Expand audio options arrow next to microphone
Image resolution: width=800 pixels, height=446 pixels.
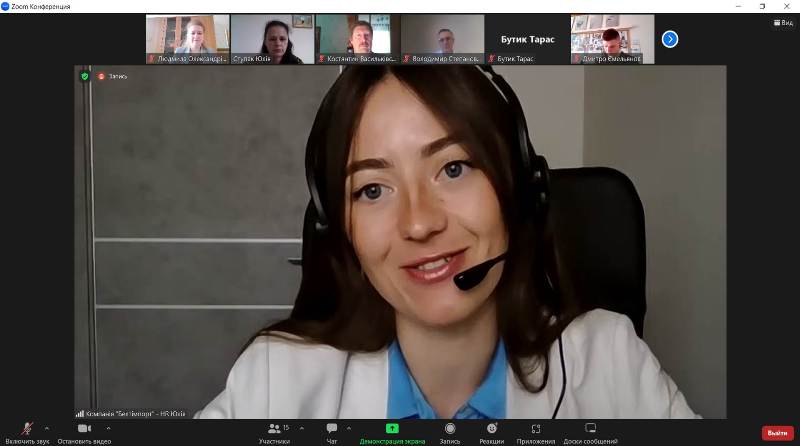pyautogui.click(x=47, y=428)
